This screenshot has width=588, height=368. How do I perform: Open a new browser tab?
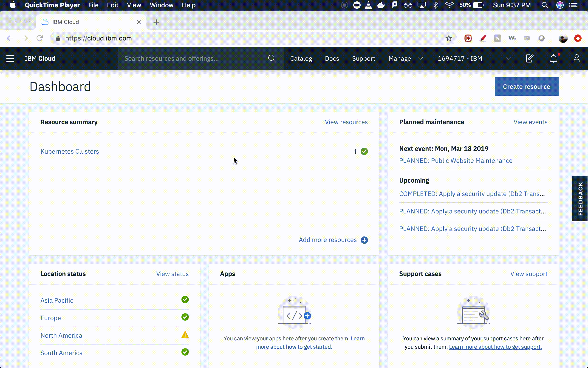click(156, 22)
